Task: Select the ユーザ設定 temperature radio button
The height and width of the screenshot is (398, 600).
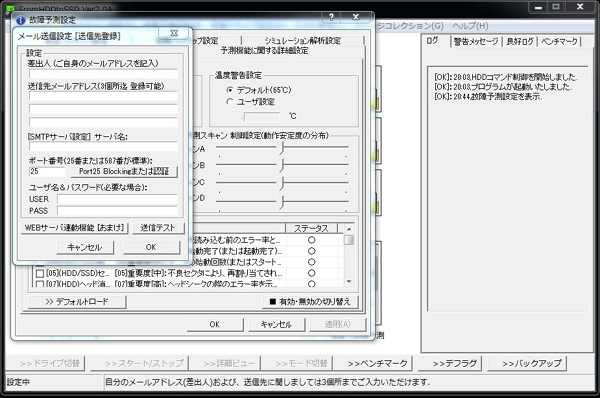Action: (230, 102)
